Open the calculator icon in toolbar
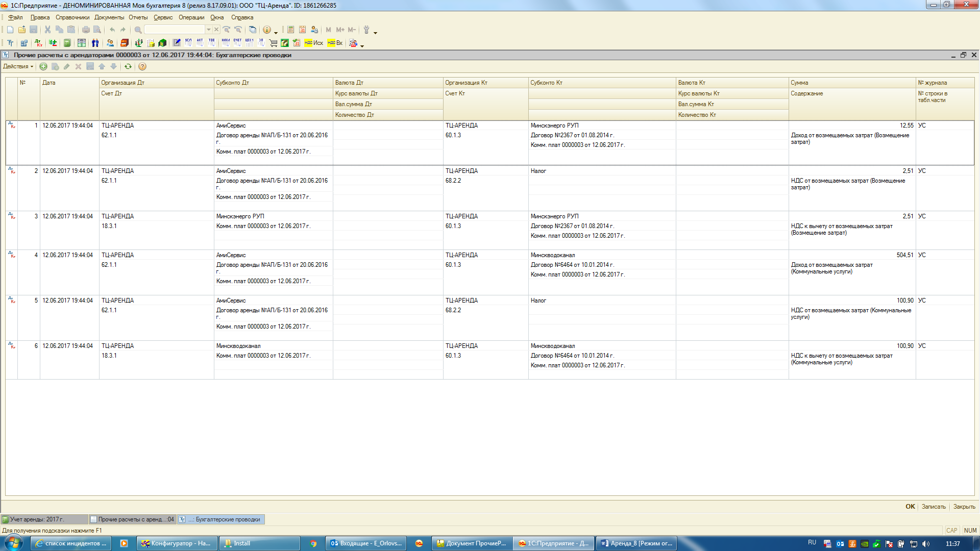 [x=290, y=30]
